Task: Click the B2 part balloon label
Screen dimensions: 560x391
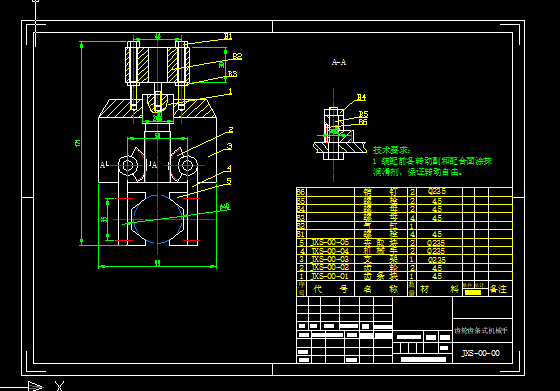Action: [237, 56]
